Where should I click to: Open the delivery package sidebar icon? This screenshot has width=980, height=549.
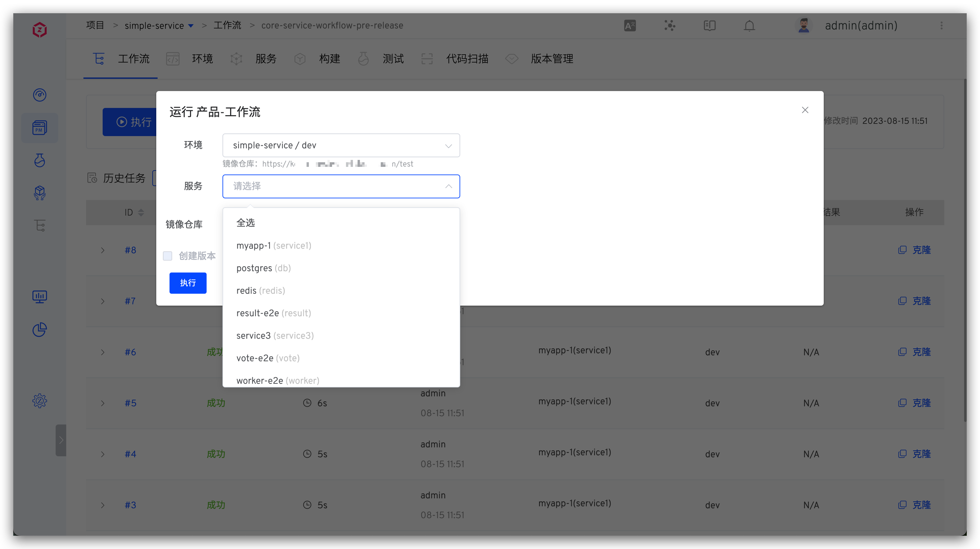[x=40, y=193]
